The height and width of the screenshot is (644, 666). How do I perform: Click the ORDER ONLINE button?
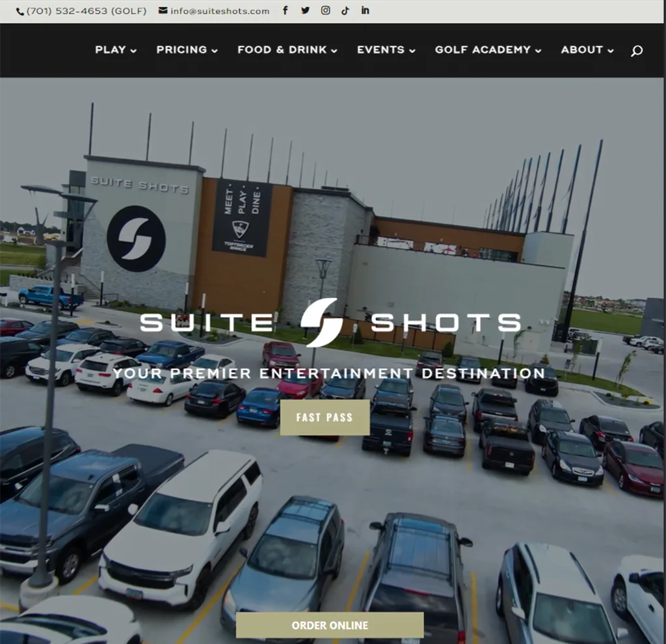coord(330,625)
